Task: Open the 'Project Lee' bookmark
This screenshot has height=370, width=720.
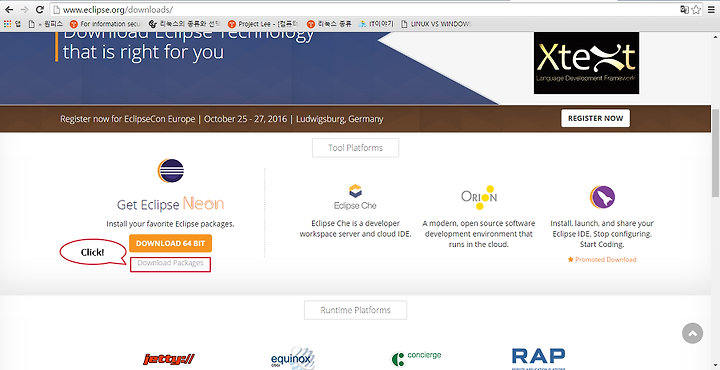Action: tap(264, 24)
